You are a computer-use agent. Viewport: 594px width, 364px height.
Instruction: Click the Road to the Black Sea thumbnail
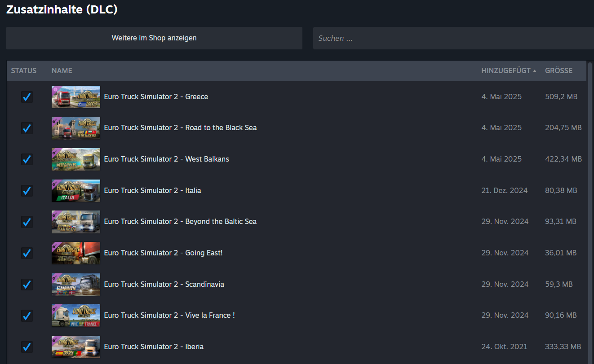[x=76, y=128]
